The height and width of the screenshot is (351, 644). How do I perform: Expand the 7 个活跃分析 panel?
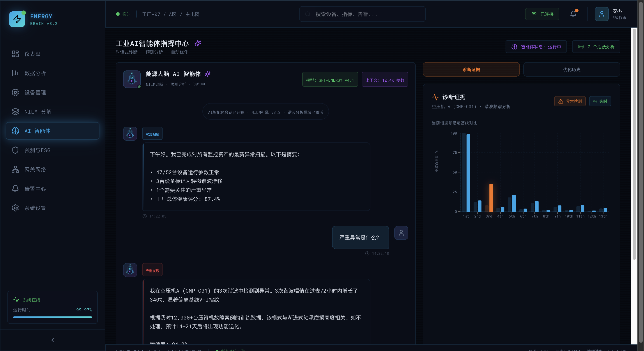596,46
